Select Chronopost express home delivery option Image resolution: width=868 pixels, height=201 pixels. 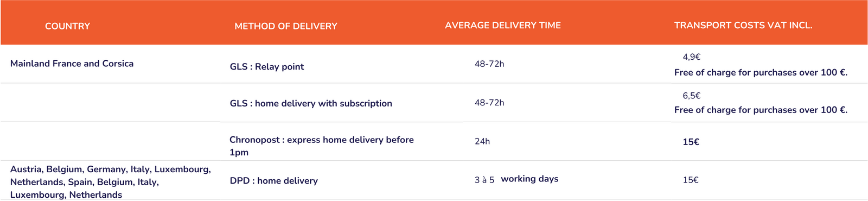pos(322,146)
